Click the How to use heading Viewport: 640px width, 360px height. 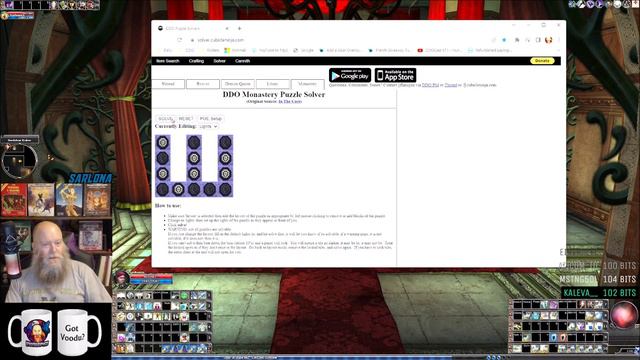[168, 206]
